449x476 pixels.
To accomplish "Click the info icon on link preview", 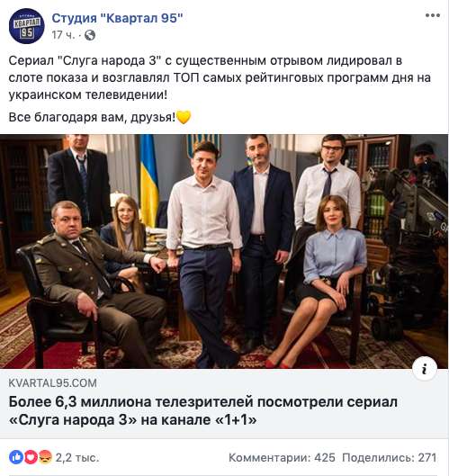I will [x=425, y=369].
